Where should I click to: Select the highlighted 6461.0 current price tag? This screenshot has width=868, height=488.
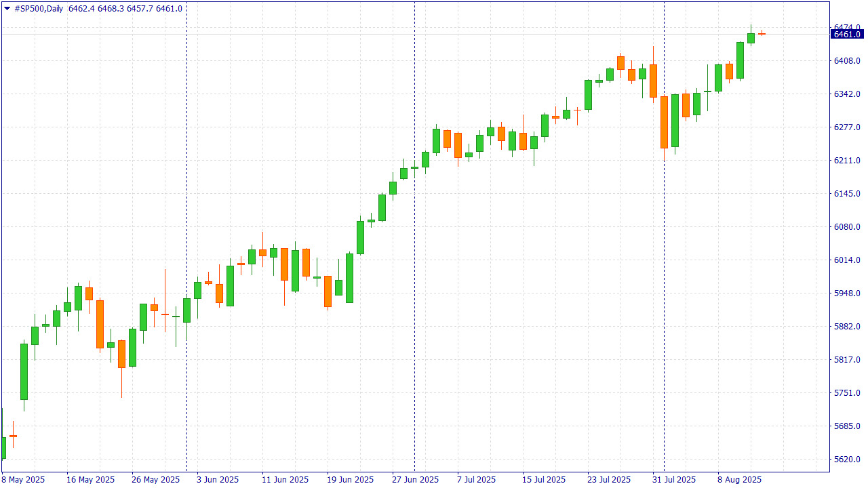point(847,34)
